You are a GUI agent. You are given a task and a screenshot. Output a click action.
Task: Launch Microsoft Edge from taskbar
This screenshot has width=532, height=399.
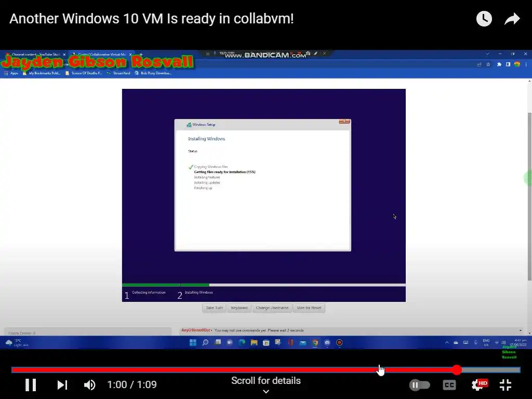pyautogui.click(x=242, y=343)
